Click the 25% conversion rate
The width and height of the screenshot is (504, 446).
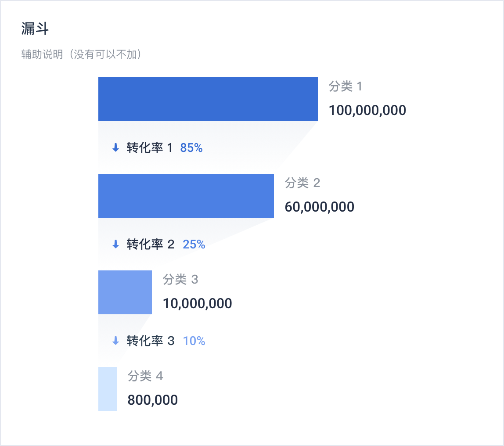point(194,245)
